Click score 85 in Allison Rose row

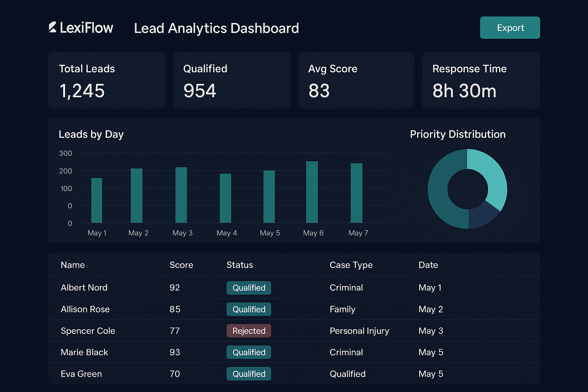[x=175, y=309]
